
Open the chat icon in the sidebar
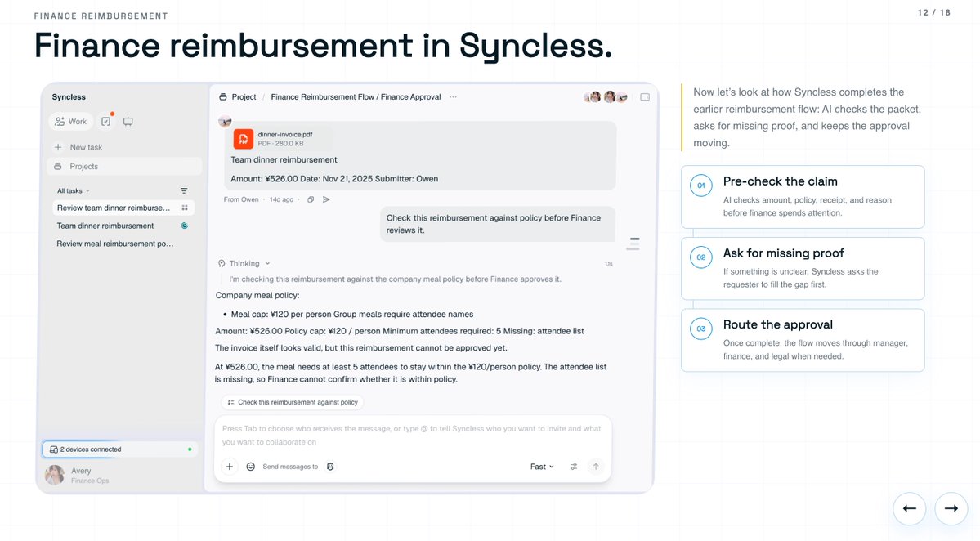click(x=128, y=121)
